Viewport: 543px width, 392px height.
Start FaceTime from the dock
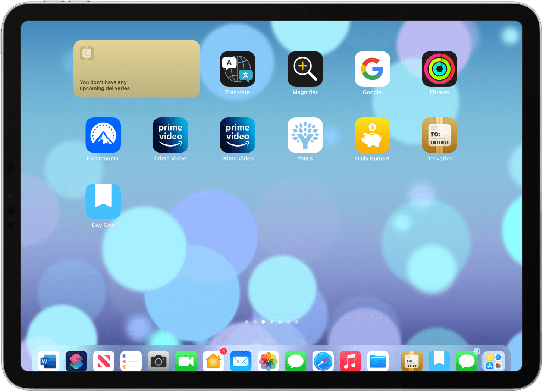coord(186,361)
